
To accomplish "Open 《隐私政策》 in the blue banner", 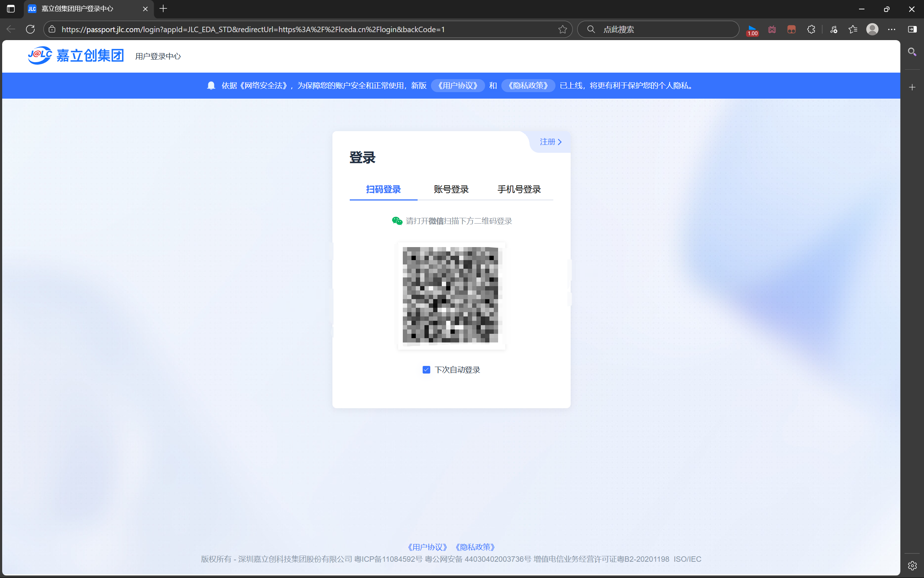I will click(x=528, y=85).
